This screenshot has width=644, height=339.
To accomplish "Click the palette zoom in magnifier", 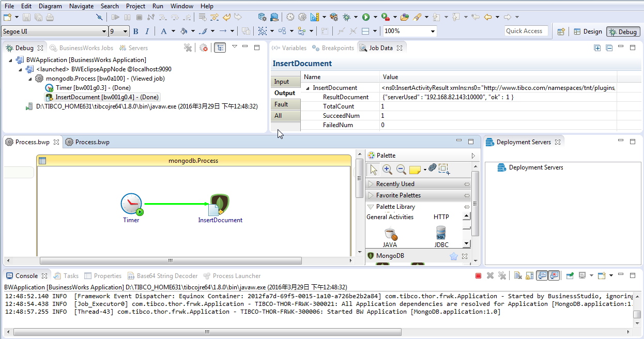I will click(x=387, y=169).
